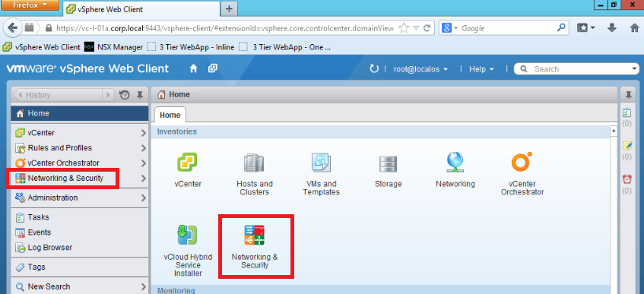Bookmark this page with the star

click(404, 28)
